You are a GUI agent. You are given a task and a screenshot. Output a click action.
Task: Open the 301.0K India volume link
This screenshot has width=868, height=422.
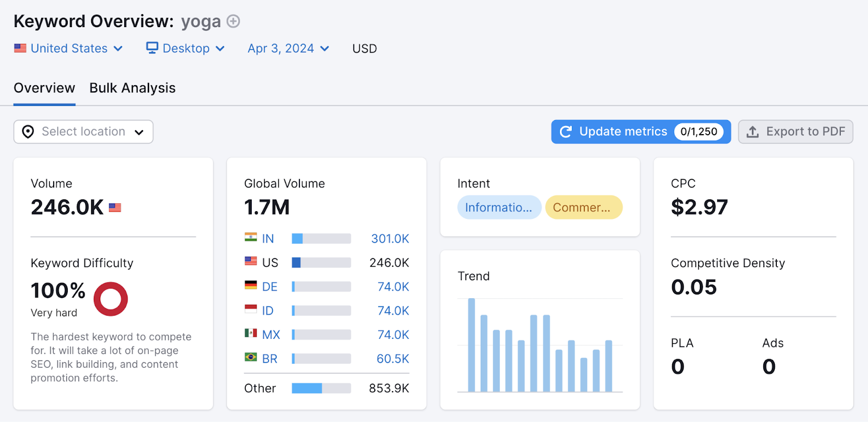pos(390,238)
